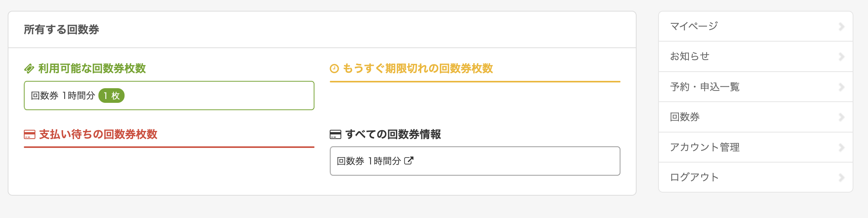This screenshot has height=218, width=868.
Task: Click the green ticket icon beside 利用可能な回数券枚数
Action: 29,69
